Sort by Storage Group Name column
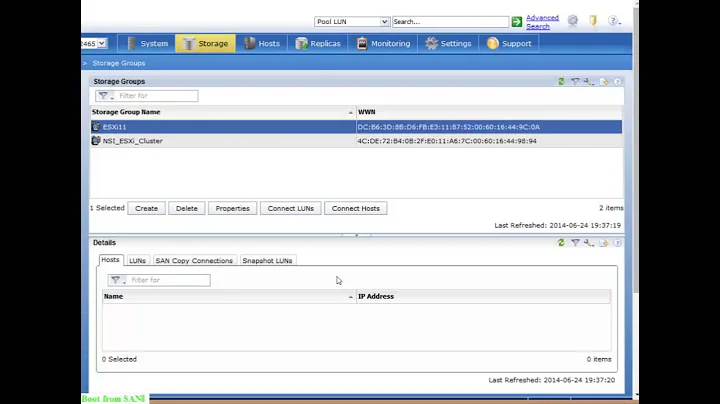The width and height of the screenshot is (720, 404). 223,112
